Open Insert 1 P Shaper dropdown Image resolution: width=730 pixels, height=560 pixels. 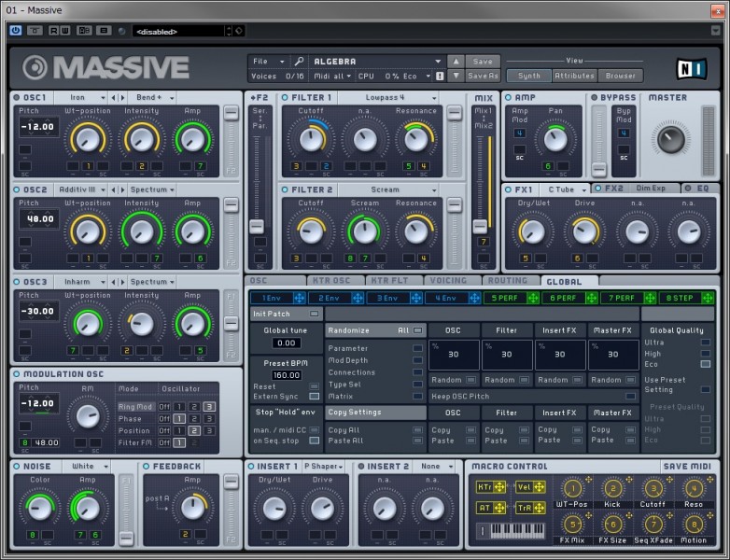point(324,467)
